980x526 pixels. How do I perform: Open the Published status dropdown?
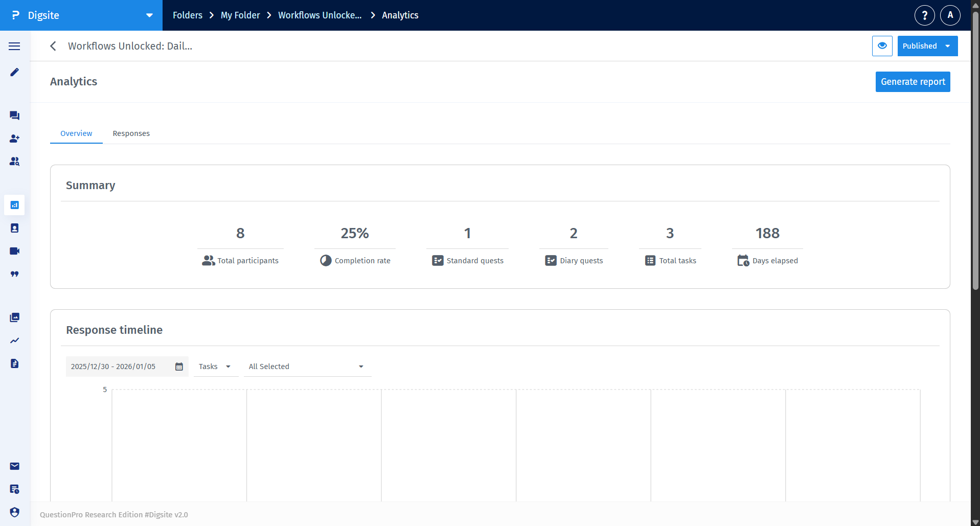click(927, 46)
